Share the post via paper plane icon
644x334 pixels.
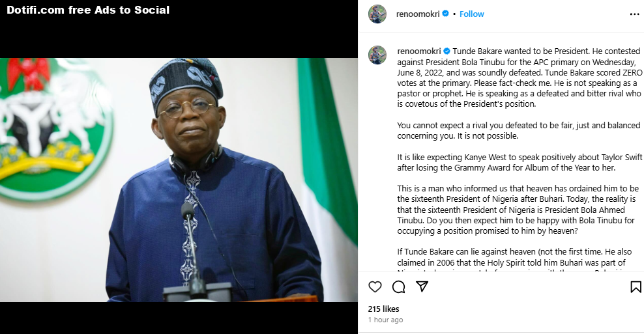[x=422, y=286]
